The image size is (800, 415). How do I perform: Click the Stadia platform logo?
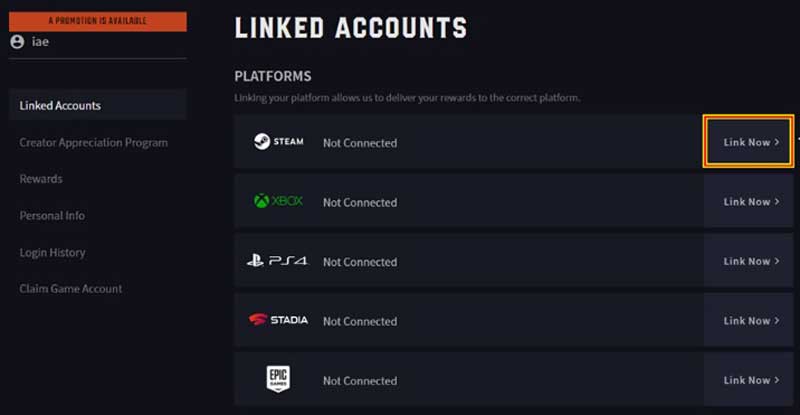pos(278,320)
